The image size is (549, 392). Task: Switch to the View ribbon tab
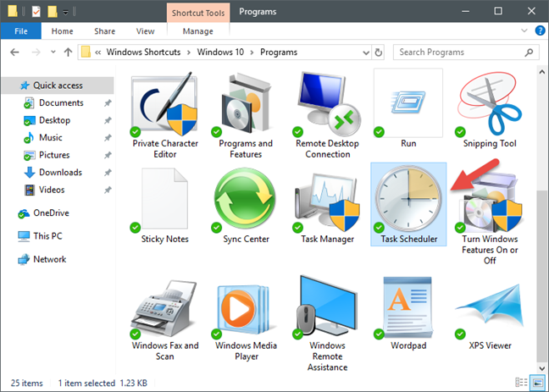pos(146,31)
